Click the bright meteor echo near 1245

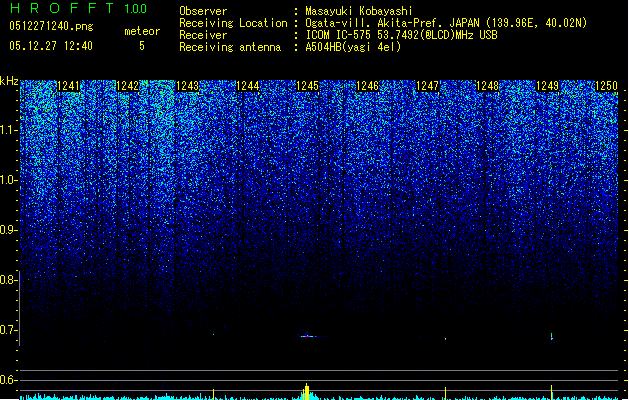click(x=308, y=336)
